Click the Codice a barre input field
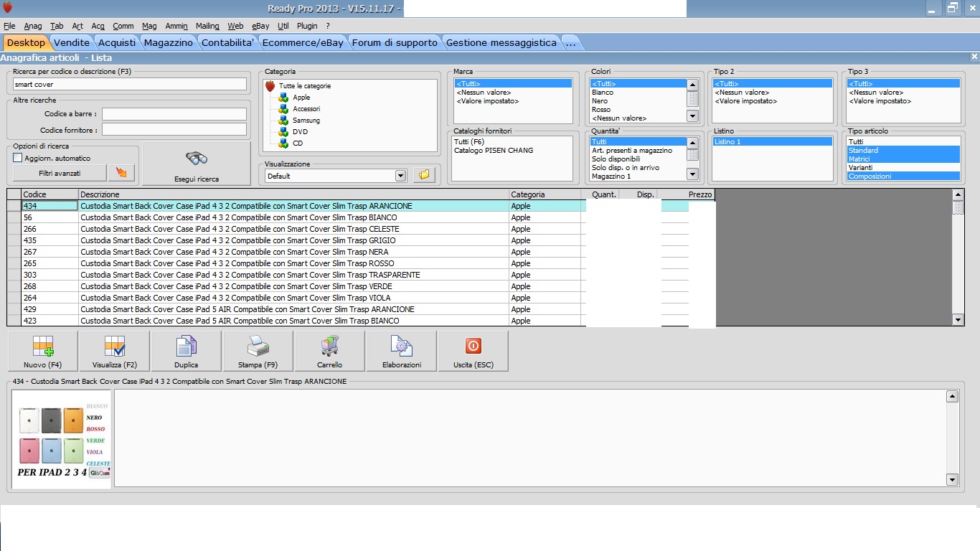Viewport: 980px width, 551px height. (x=174, y=114)
